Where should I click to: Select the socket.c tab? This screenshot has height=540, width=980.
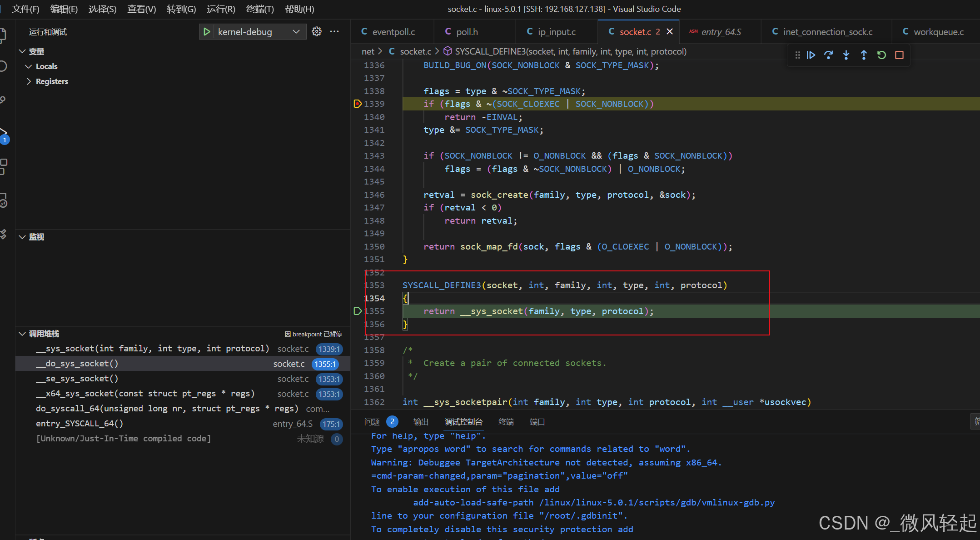(x=636, y=31)
